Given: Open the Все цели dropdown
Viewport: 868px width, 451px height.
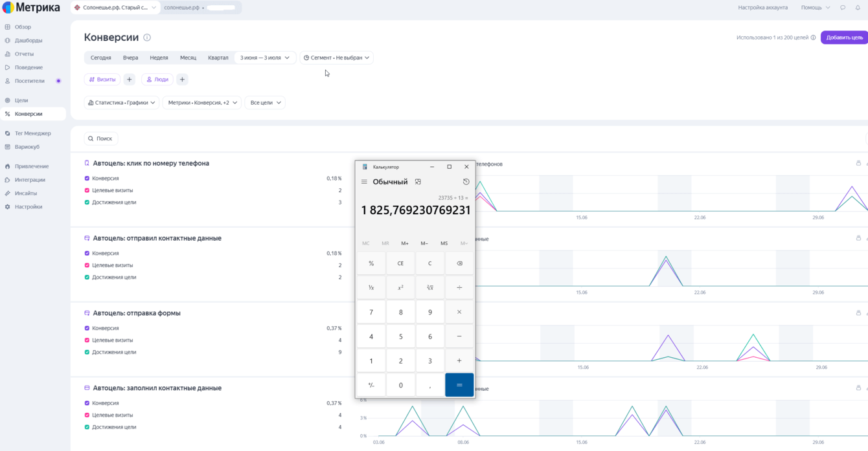Looking at the screenshot, I should pyautogui.click(x=265, y=102).
